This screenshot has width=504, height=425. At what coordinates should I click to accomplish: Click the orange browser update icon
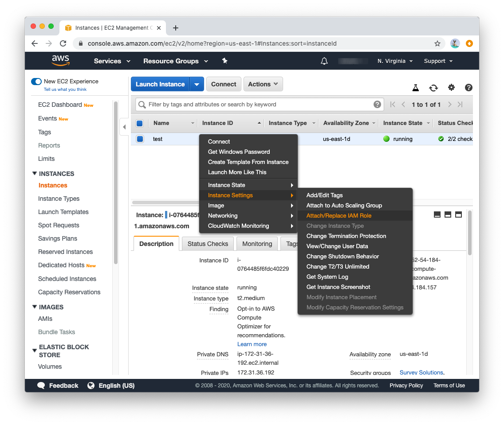[x=469, y=43]
